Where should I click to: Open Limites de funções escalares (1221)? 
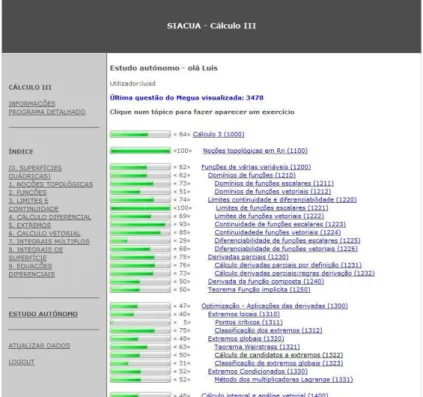272,208
